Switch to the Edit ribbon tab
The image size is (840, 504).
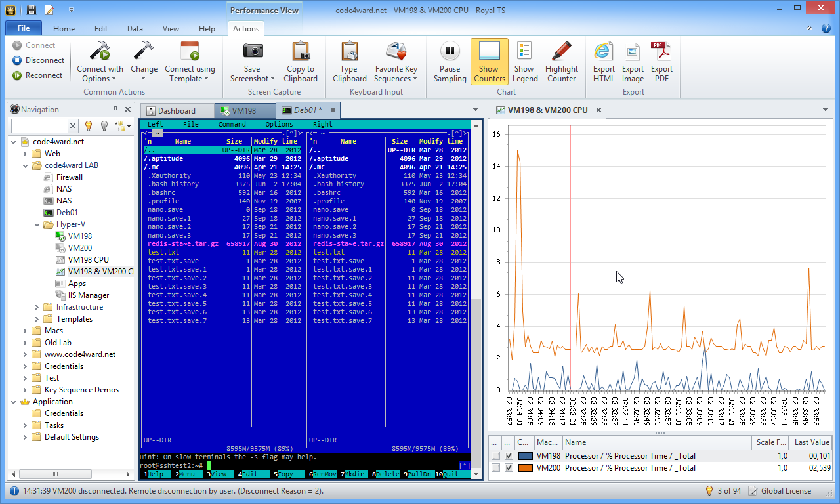(101, 29)
